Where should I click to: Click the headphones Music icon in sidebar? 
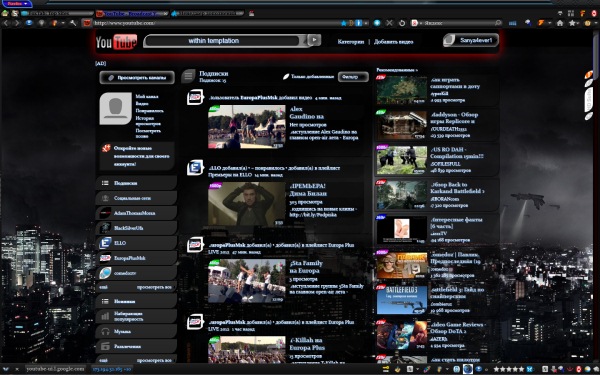click(x=105, y=331)
